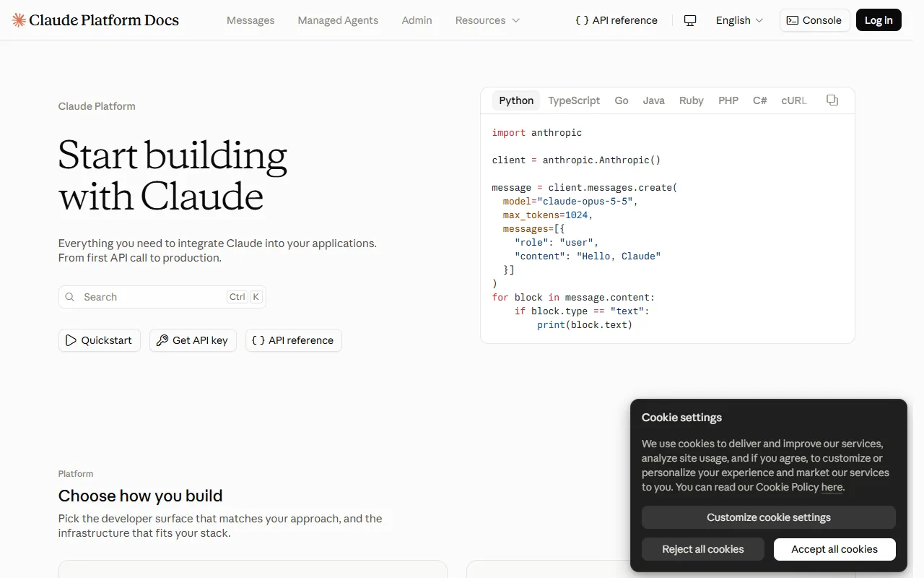Viewport: 924px width, 578px height.
Task: Expand the Resources dropdown menu
Action: click(x=487, y=20)
